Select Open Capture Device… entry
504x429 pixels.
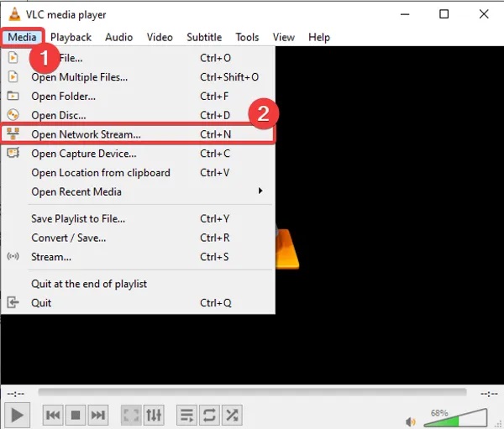point(139,154)
